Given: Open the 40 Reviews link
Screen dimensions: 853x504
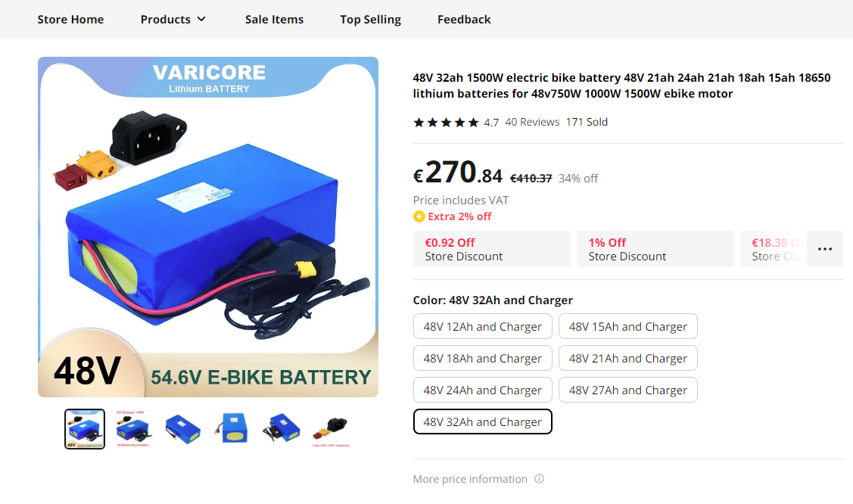Looking at the screenshot, I should 532,123.
